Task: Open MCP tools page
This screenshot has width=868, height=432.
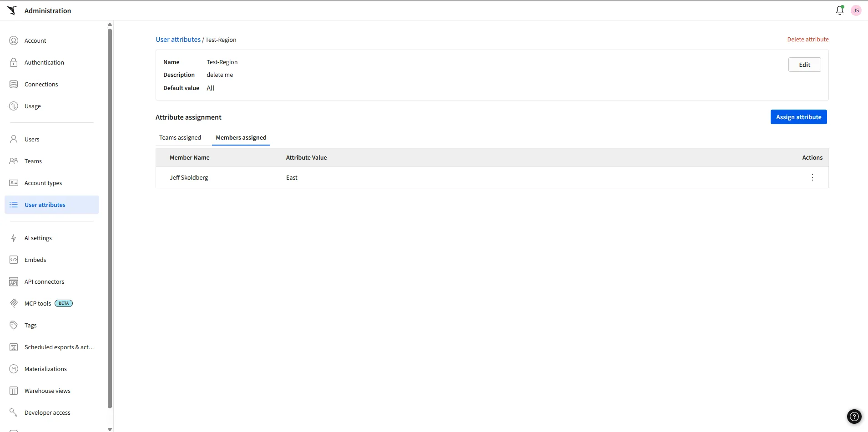Action: coord(52,303)
